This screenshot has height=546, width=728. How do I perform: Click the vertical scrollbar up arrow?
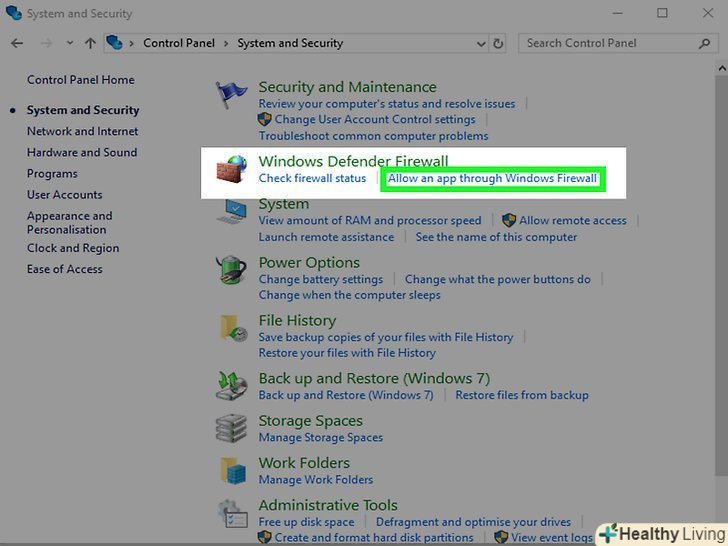[722, 68]
